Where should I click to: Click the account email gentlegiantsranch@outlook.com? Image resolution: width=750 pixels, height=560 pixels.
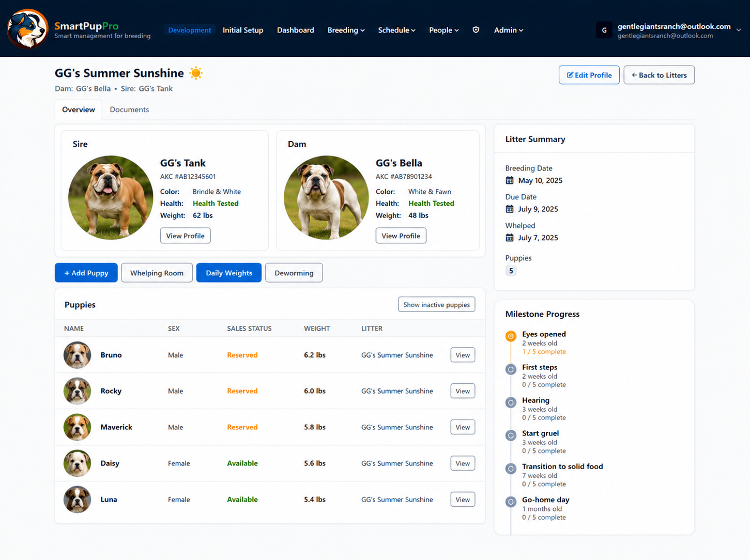[674, 26]
